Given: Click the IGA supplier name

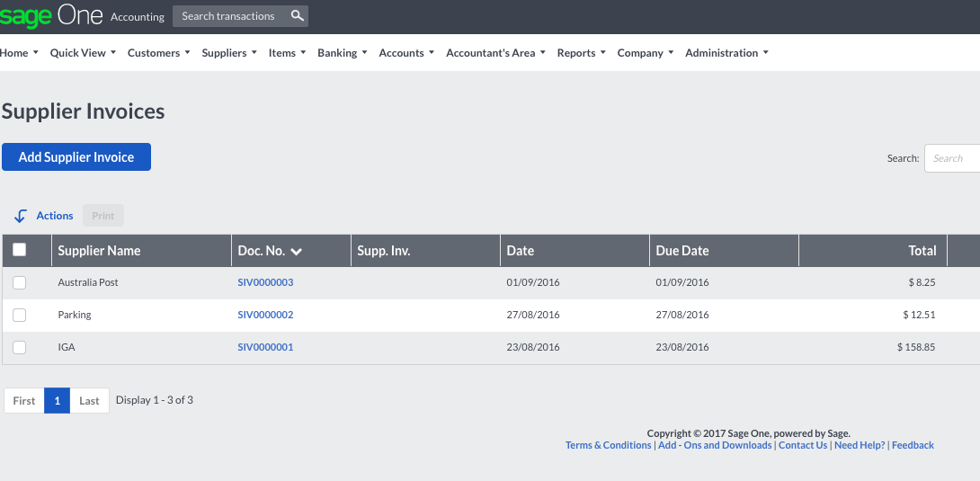Looking at the screenshot, I should coord(67,347).
